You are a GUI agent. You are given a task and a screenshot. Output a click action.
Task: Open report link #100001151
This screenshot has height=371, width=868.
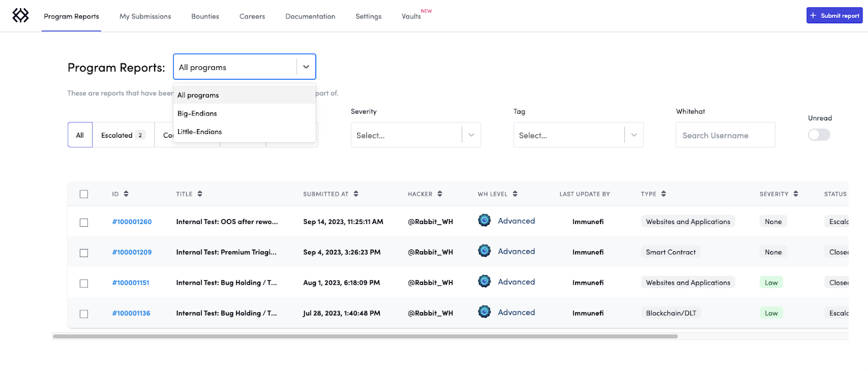(131, 283)
